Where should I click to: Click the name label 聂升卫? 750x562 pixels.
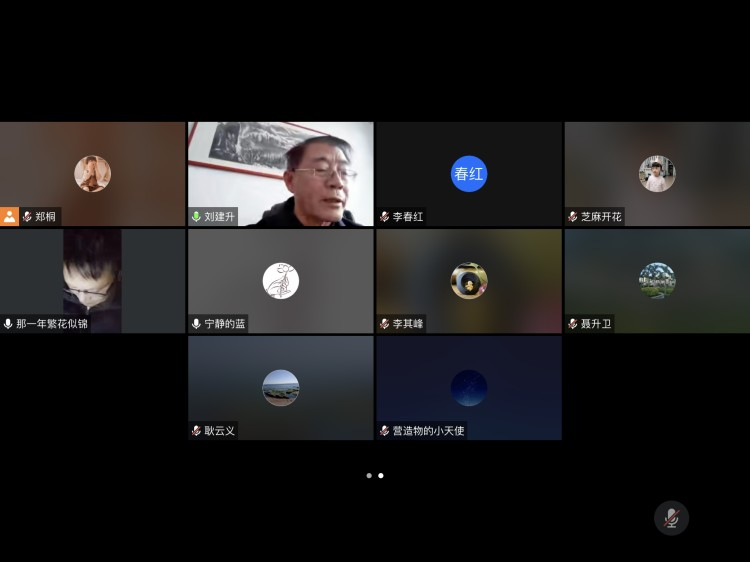[596, 324]
